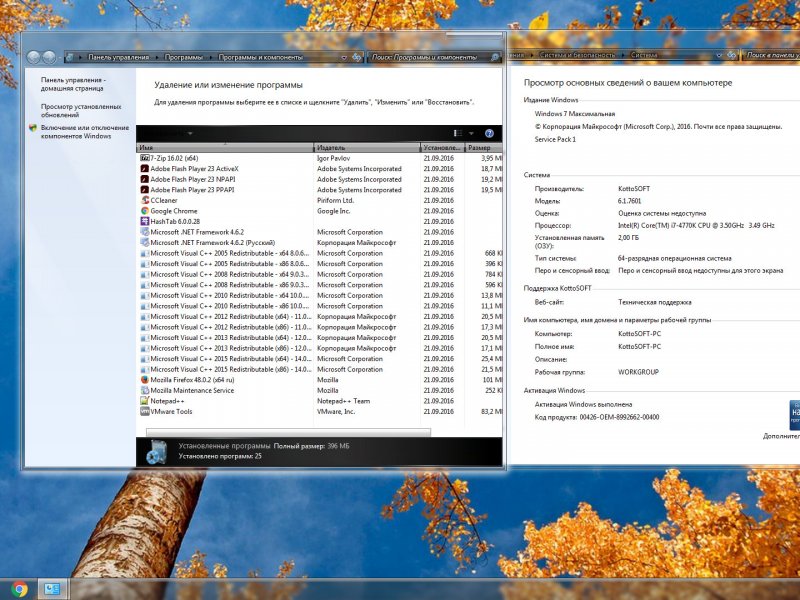Image resolution: width=800 pixels, height=600 pixels.
Task: Go to 'Система и безопасность' in System window
Action: [x=577, y=55]
